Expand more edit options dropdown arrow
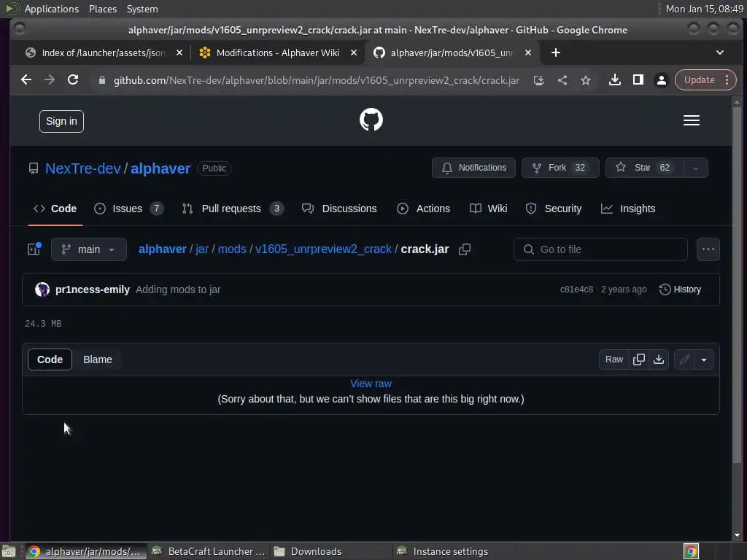 click(704, 359)
